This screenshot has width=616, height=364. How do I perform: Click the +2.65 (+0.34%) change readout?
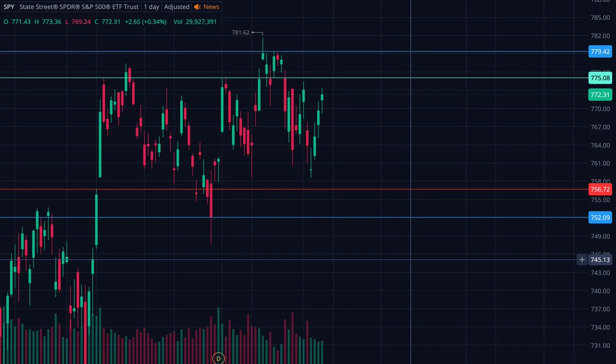coord(146,22)
